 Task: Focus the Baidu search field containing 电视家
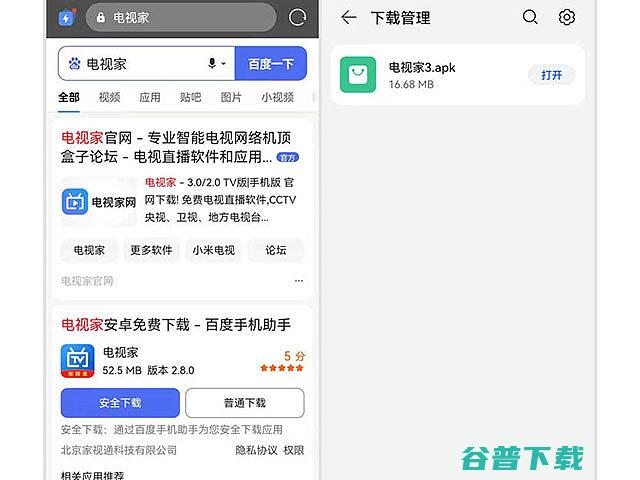pos(146,63)
